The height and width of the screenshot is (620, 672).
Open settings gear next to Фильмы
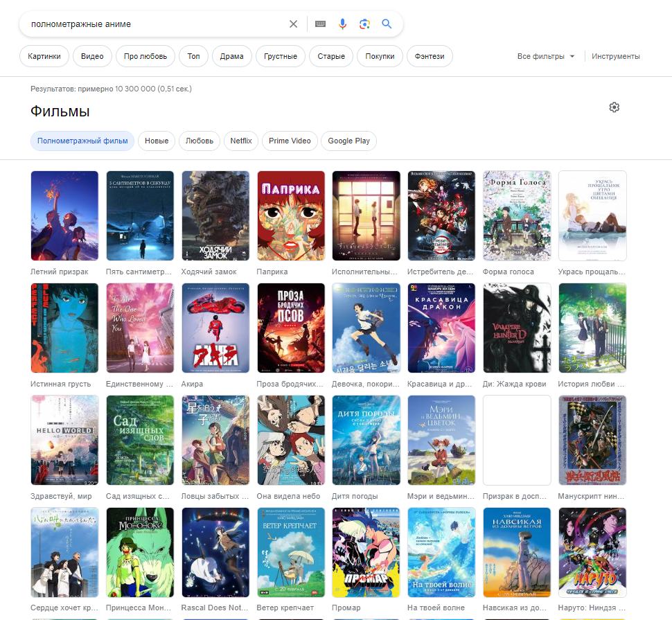tap(614, 107)
